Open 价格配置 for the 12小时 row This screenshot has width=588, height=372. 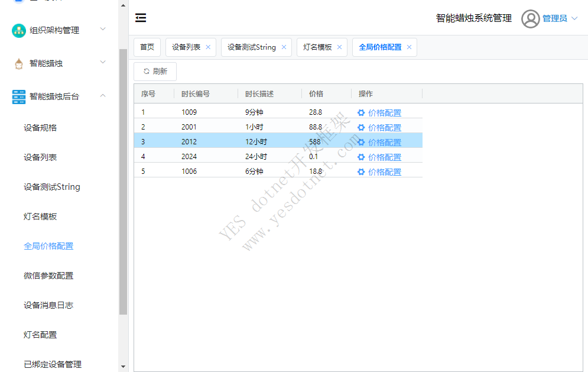tap(384, 142)
